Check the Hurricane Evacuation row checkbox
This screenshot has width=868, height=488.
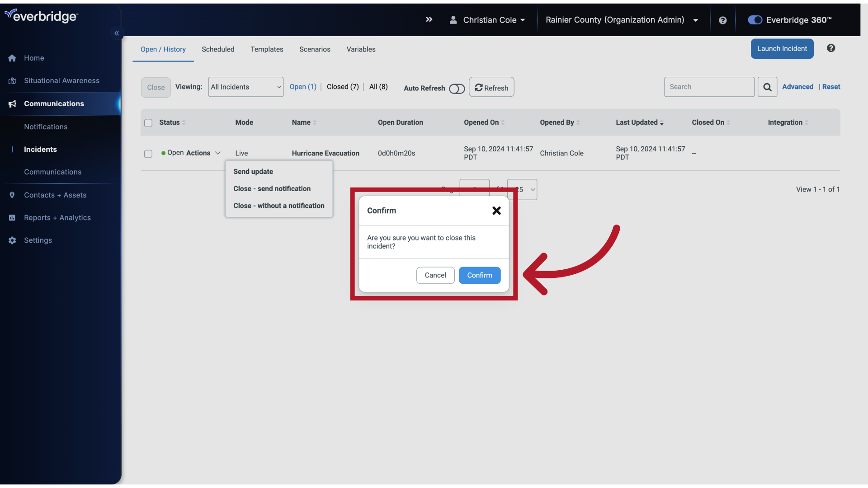148,154
